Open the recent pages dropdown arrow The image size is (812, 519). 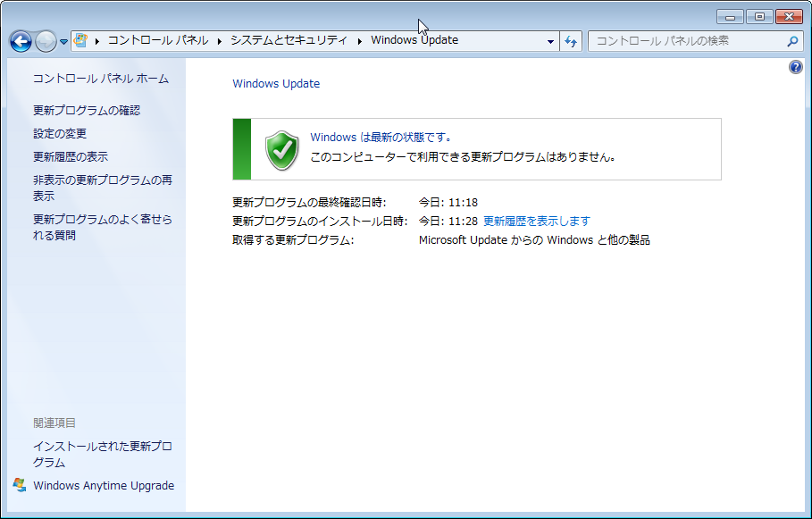(63, 41)
